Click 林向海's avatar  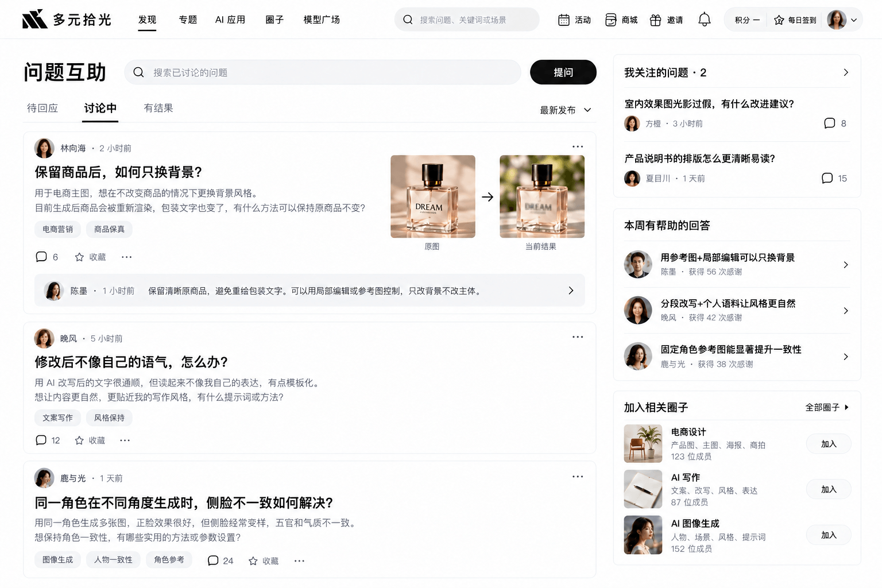pyautogui.click(x=44, y=148)
